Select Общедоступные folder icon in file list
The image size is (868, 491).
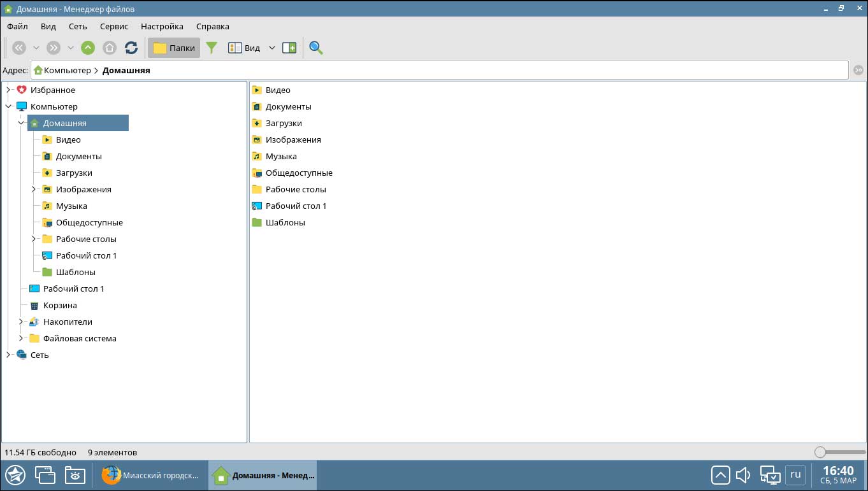coord(257,173)
